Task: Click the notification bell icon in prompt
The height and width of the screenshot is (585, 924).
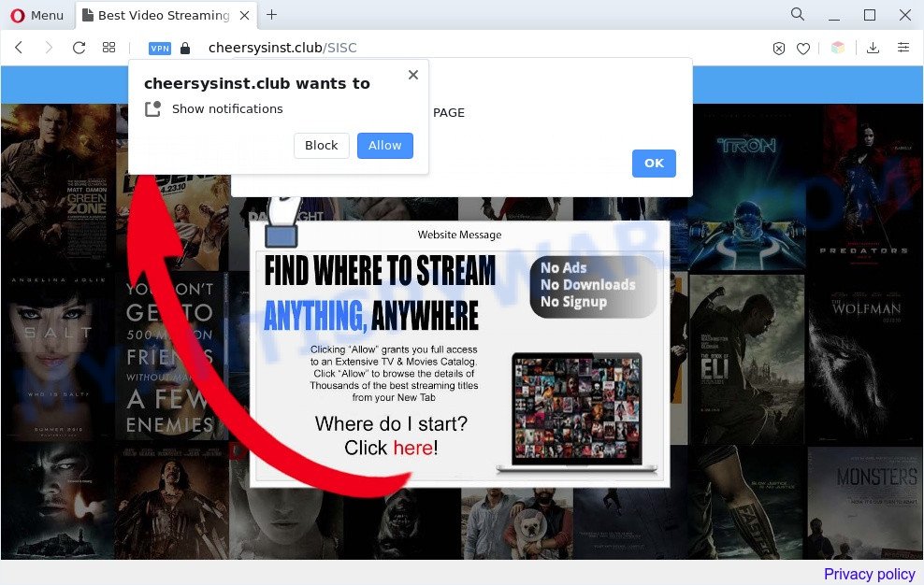Action: click(153, 109)
